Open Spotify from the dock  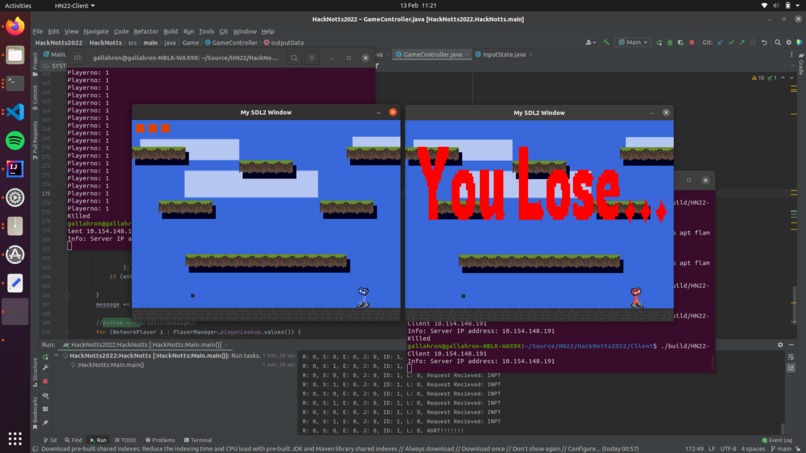point(15,140)
